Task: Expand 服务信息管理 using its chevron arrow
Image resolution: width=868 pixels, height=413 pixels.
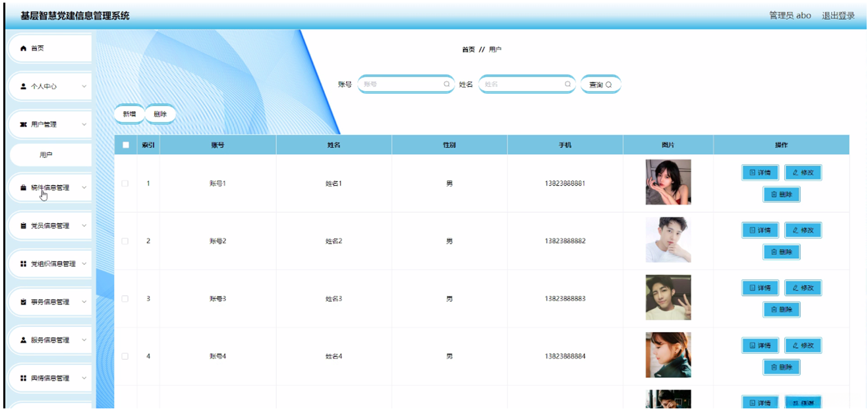Action: point(84,341)
